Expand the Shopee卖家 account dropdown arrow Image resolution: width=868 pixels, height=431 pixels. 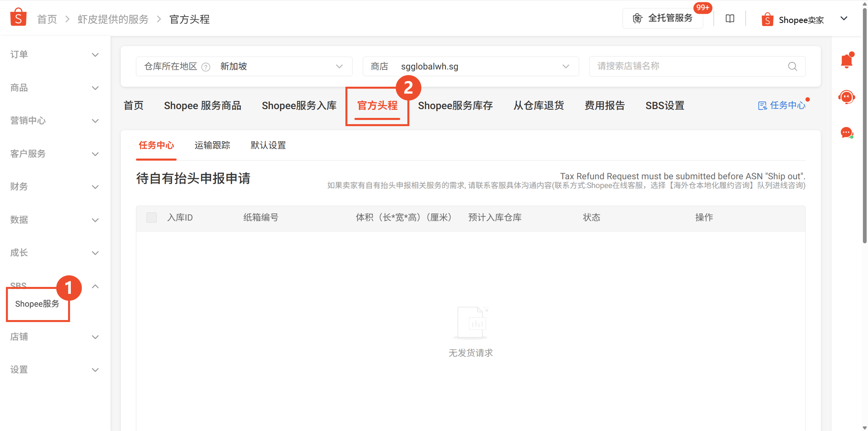(844, 19)
